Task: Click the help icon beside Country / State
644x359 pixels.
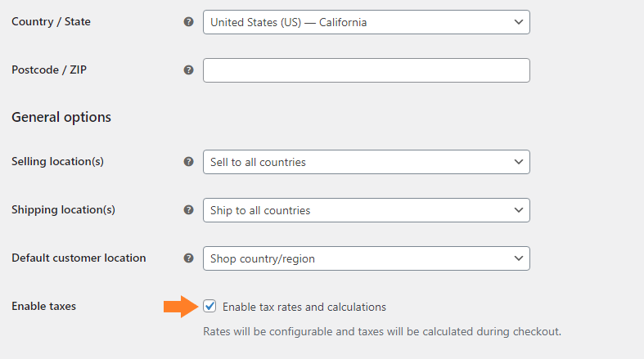Action: 189,22
